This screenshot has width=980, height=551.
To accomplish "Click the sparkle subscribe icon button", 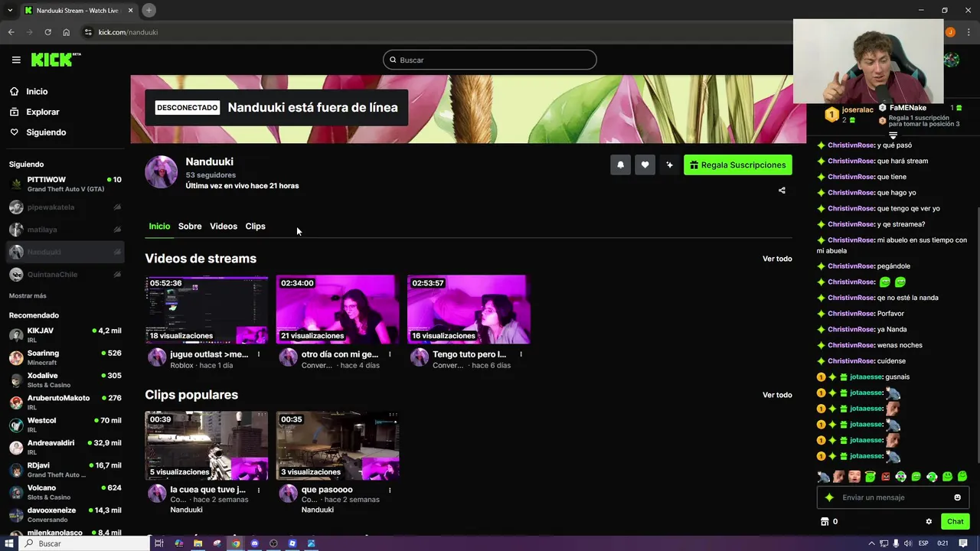I will [x=669, y=165].
